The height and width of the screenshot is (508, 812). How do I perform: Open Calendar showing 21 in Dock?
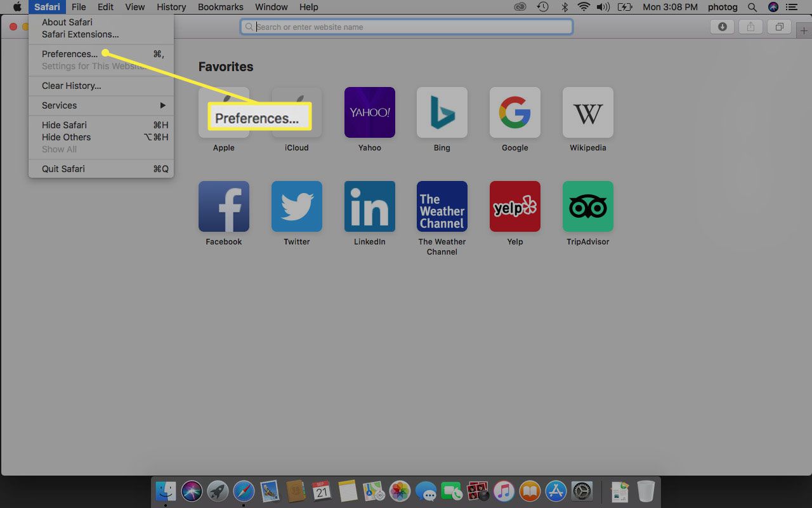pos(322,491)
